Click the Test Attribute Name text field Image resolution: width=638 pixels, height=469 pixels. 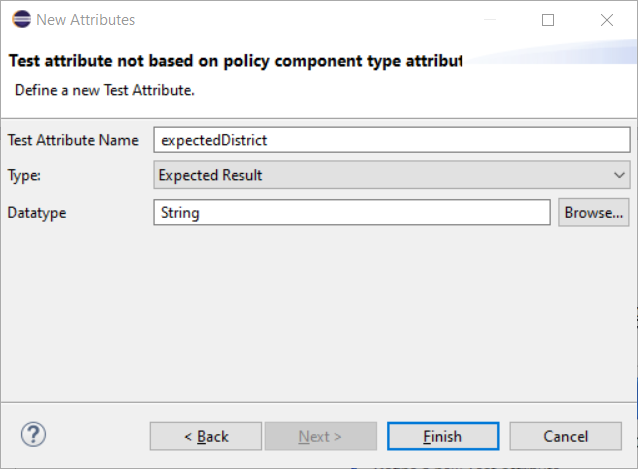pyautogui.click(x=391, y=140)
